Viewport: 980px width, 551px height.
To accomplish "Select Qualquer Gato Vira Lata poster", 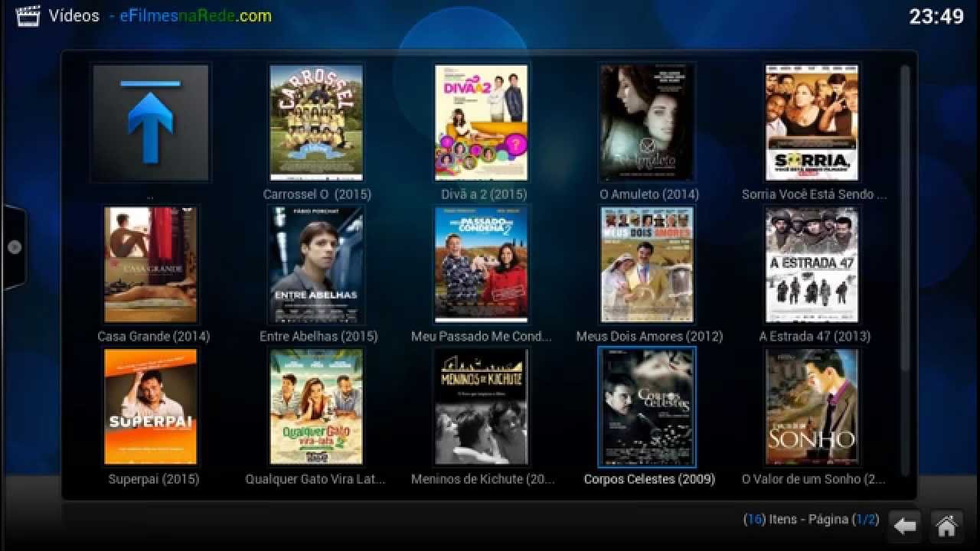I will click(315, 407).
